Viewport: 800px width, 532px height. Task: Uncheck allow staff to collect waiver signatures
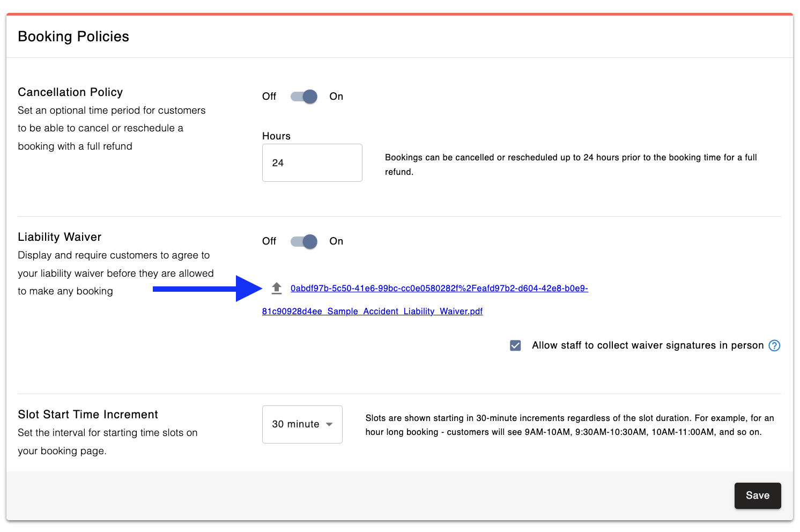pyautogui.click(x=515, y=345)
